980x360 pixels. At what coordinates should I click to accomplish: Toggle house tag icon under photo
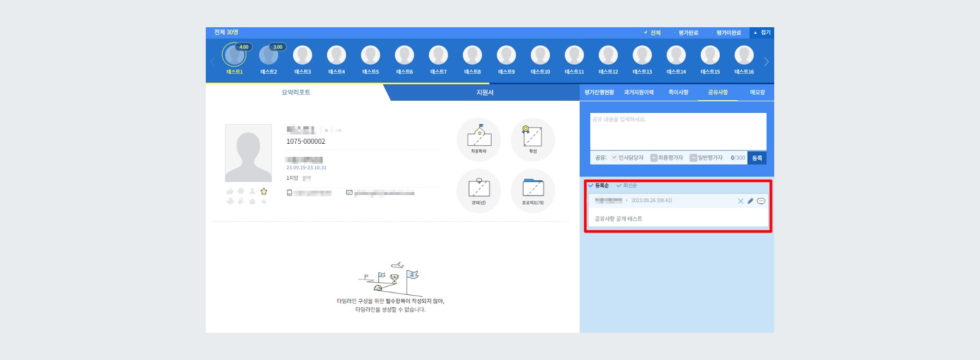pyautogui.click(x=253, y=201)
